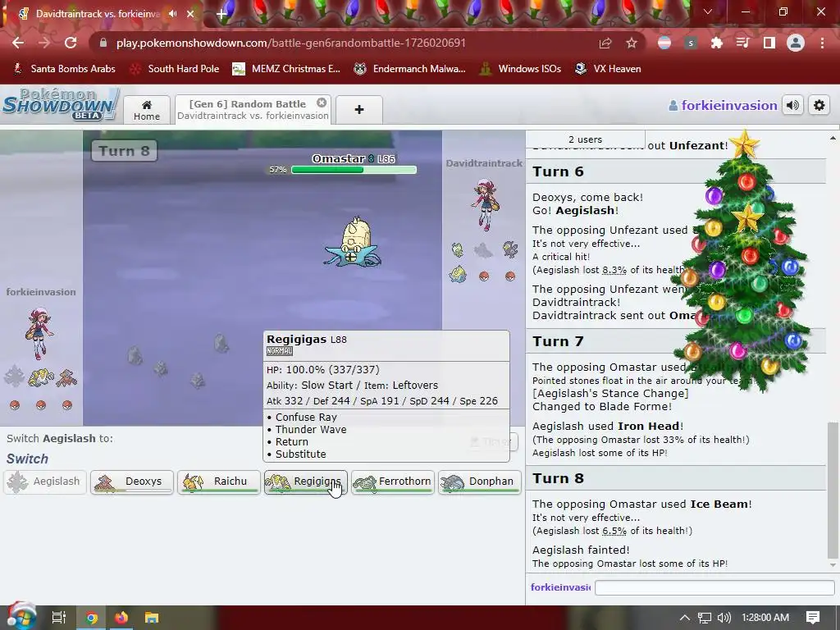
Task: Open tab search chevron
Action: point(708,11)
